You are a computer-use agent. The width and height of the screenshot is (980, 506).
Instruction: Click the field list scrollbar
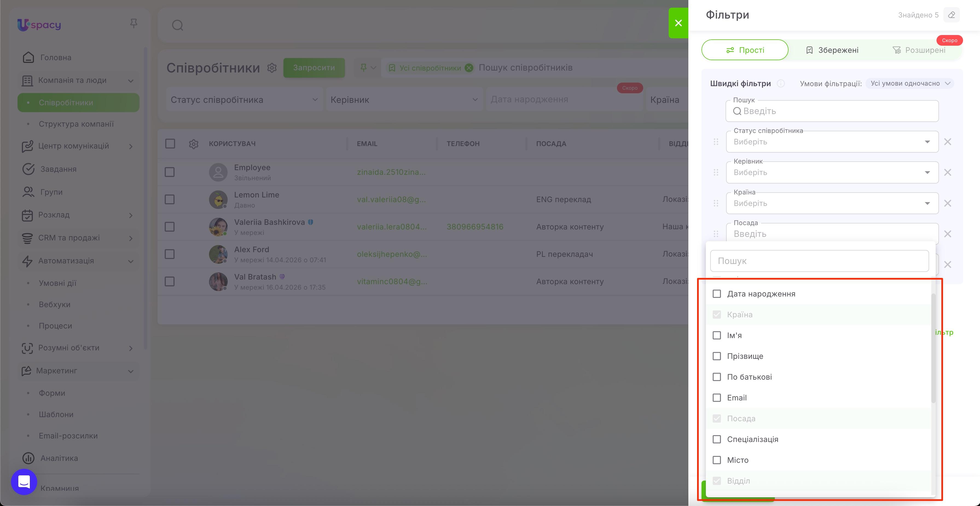click(x=933, y=348)
